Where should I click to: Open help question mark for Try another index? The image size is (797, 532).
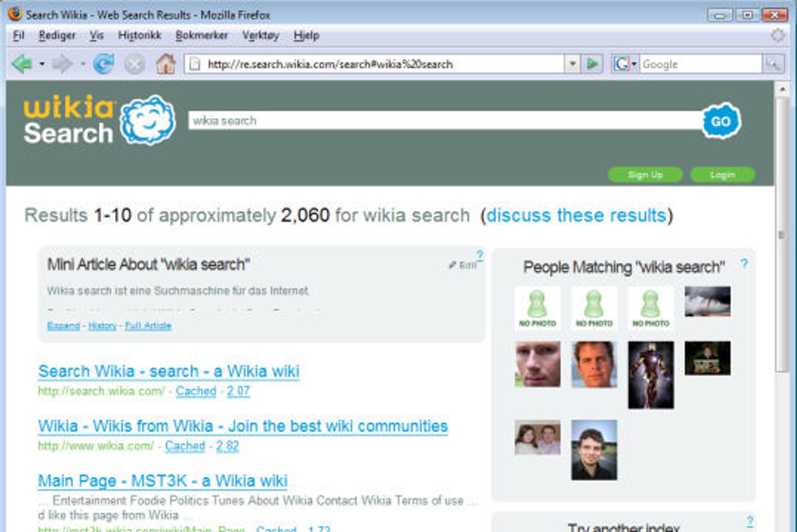coord(750,521)
